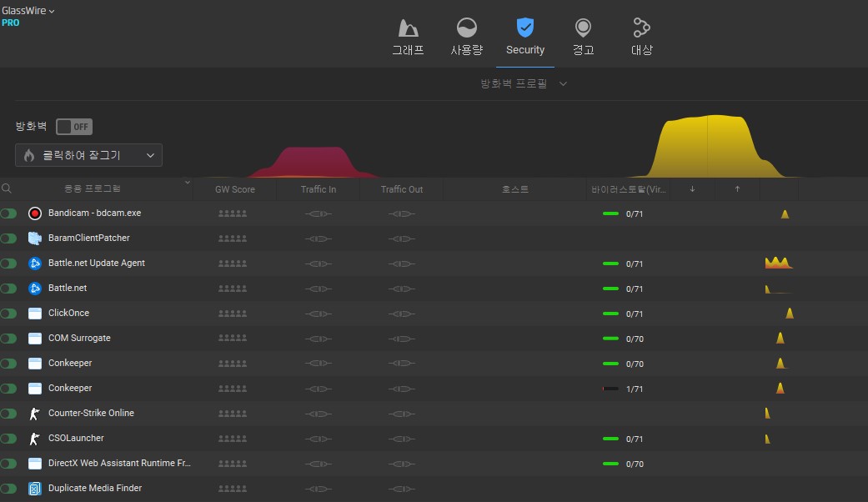Click the yellow traffic graph above the table
Screen dimensions: 868x502
[714, 147]
